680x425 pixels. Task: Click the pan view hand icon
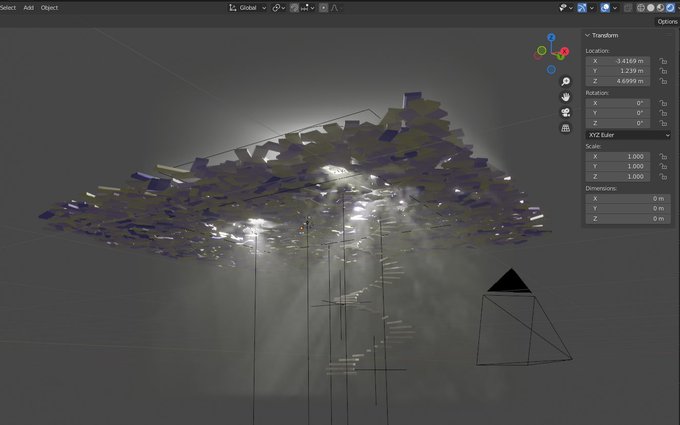(566, 97)
